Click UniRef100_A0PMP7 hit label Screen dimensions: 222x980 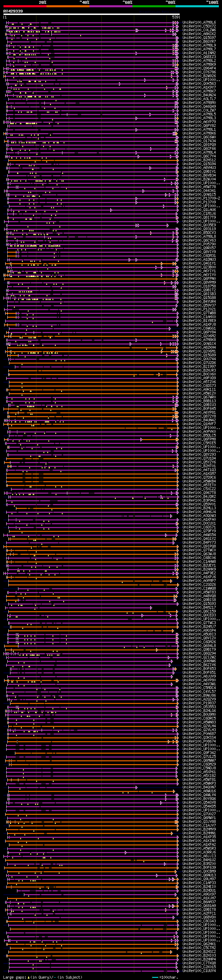pyautogui.click(x=199, y=581)
